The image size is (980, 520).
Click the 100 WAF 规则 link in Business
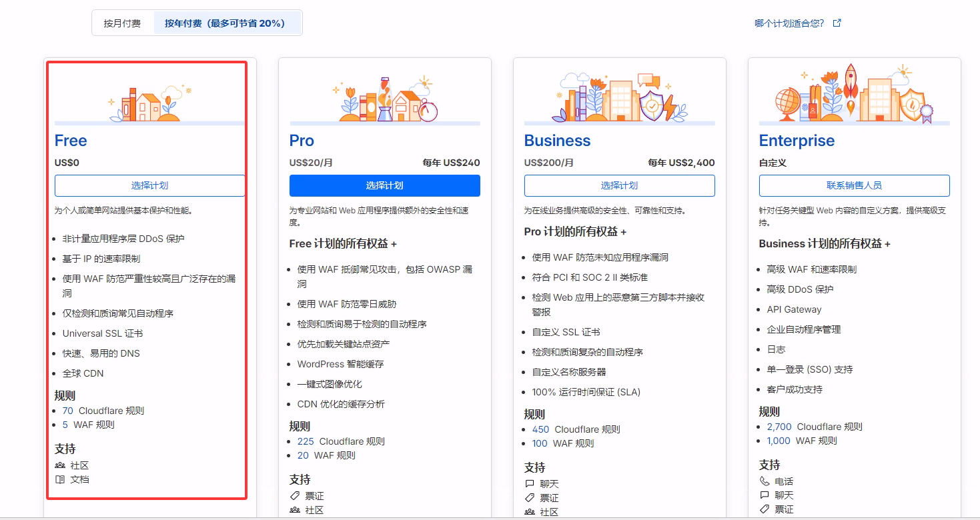540,443
